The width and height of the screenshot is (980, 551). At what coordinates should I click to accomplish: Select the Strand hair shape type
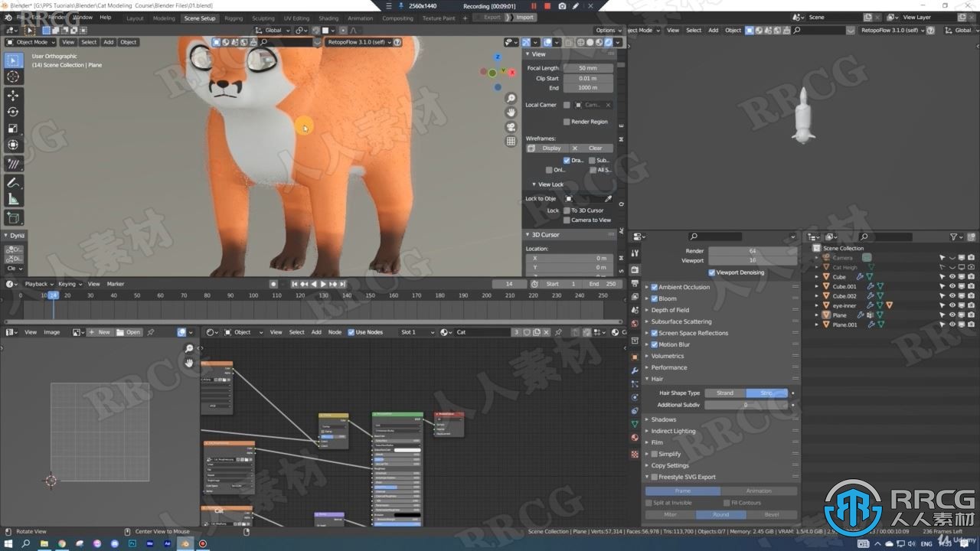coord(724,393)
